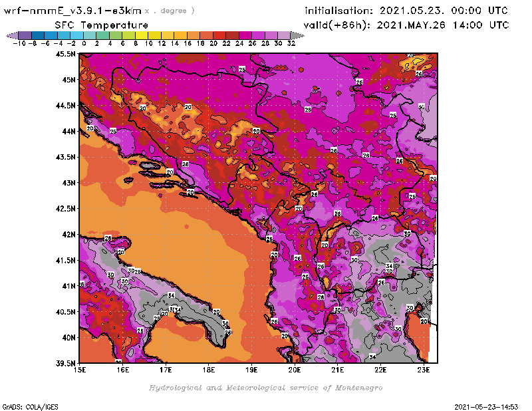Click the 'GrADS: COLA/IGES' footer text
Screen dimensions: 532x411
pyautogui.click(x=31, y=407)
